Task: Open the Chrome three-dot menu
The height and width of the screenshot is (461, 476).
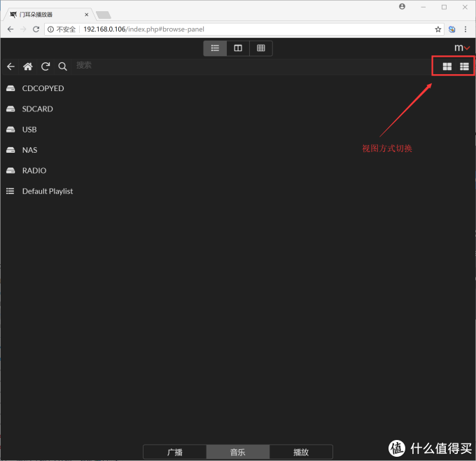Action: [x=465, y=29]
